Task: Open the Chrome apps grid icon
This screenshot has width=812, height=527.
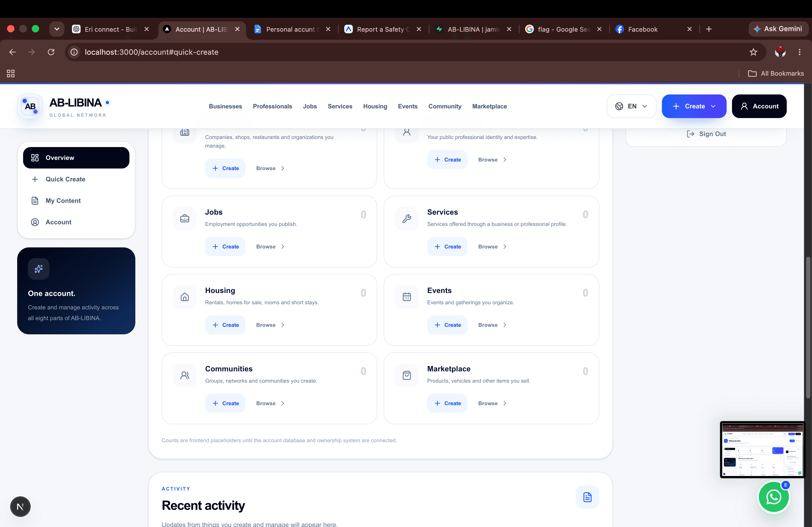Action: [10, 73]
